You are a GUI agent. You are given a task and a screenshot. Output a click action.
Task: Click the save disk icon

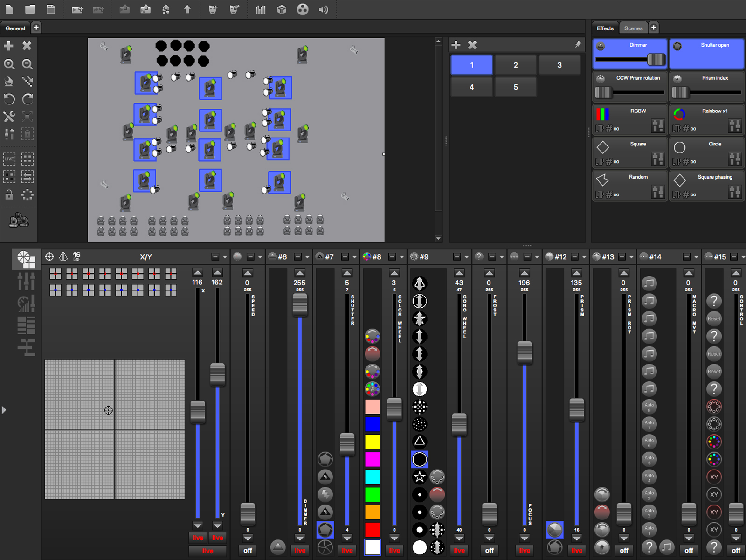pyautogui.click(x=51, y=9)
